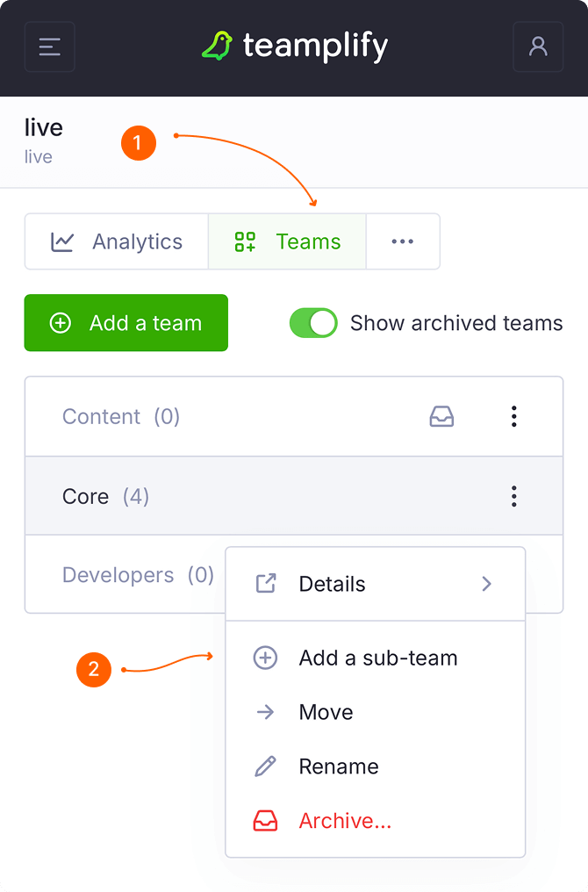Click the Add a team button
Viewport: 588px width, 892px height.
(x=126, y=323)
